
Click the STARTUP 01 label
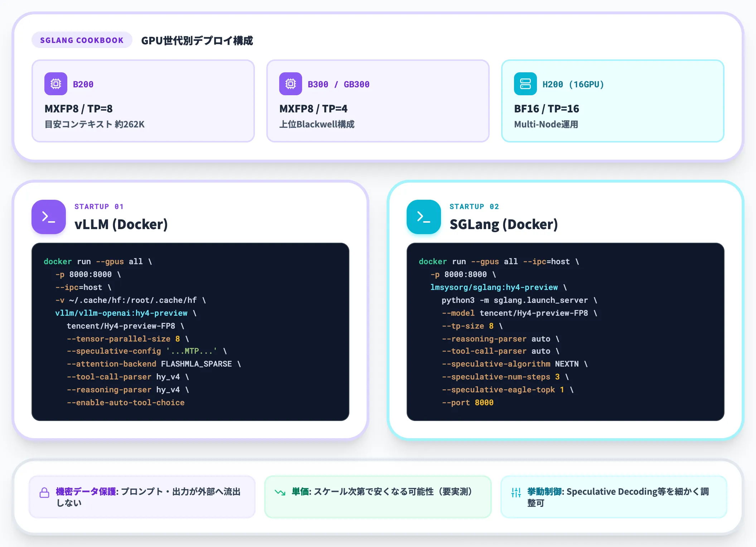pos(99,207)
